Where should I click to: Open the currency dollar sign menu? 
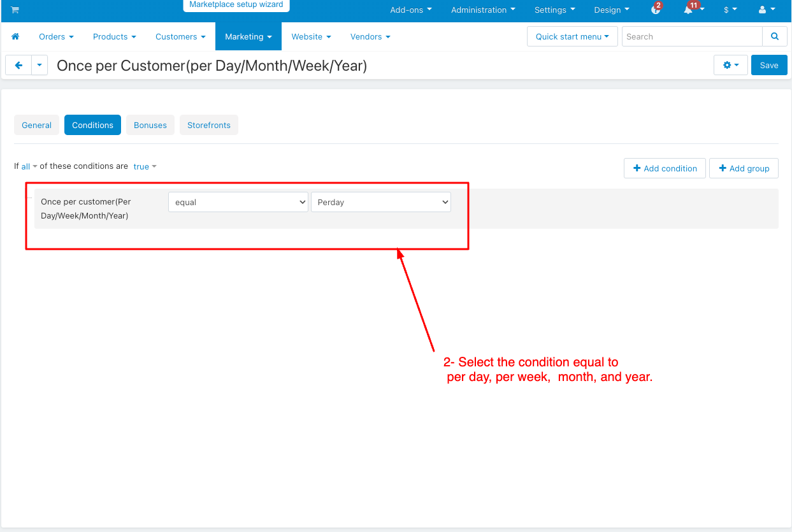[x=730, y=10]
